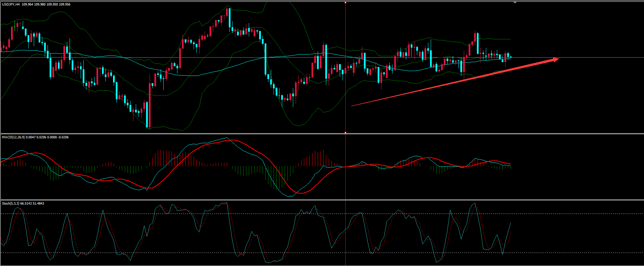Click the red arrowhead of the trend arrow
The width and height of the screenshot is (644, 266).
tap(555, 59)
